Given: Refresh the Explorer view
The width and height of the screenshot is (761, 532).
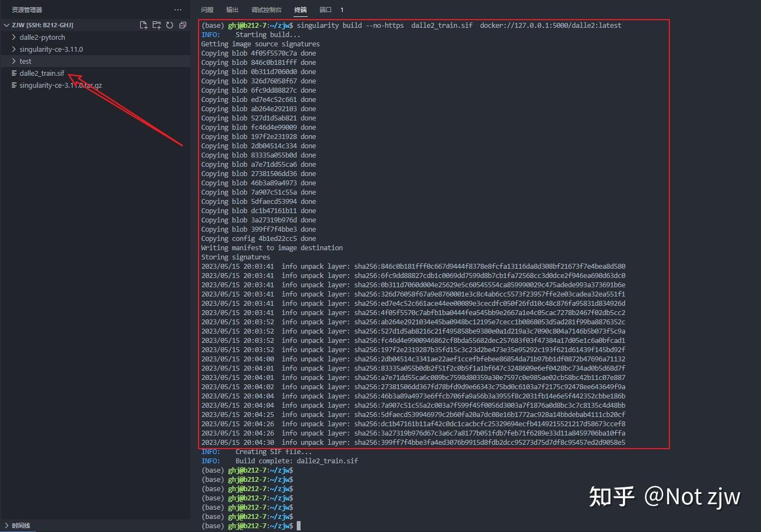Looking at the screenshot, I should point(170,25).
